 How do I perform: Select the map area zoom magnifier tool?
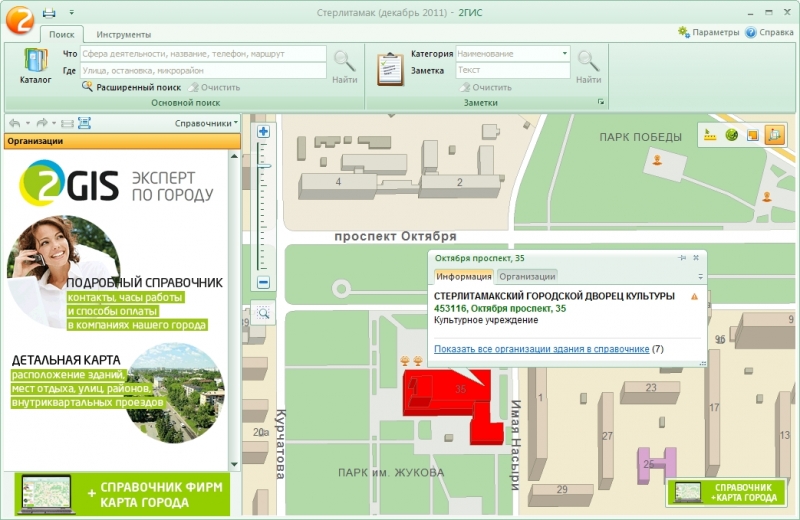(x=263, y=313)
